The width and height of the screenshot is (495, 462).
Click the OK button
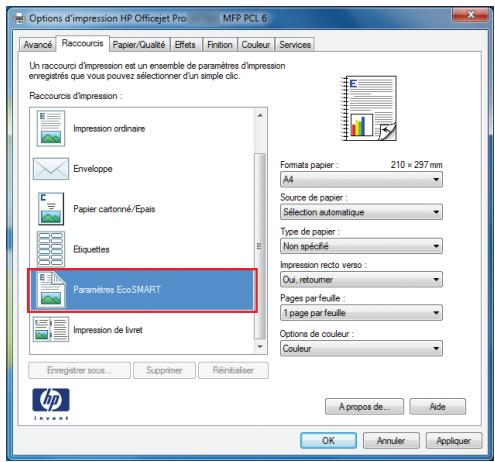tap(328, 441)
